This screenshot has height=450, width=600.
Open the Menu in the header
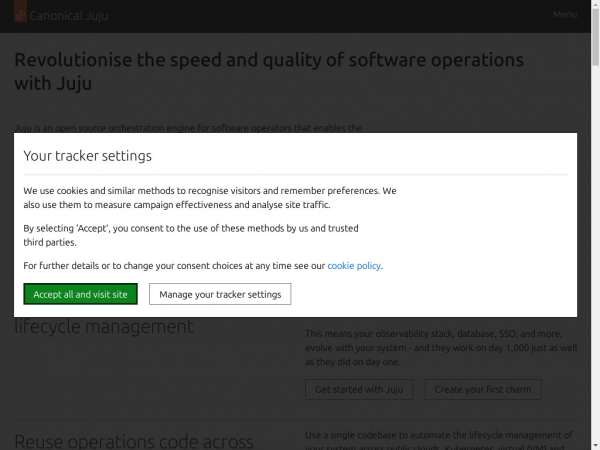(565, 15)
